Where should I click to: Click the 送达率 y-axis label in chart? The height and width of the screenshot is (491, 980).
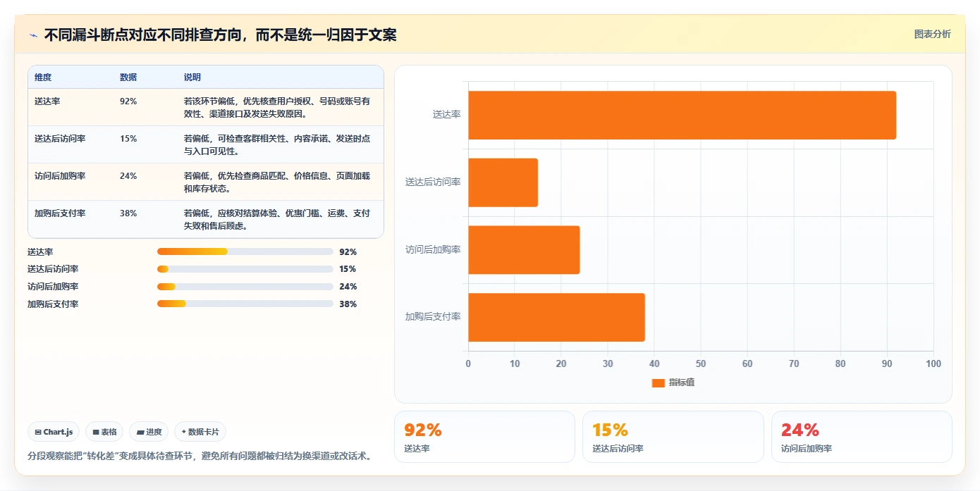(x=446, y=115)
